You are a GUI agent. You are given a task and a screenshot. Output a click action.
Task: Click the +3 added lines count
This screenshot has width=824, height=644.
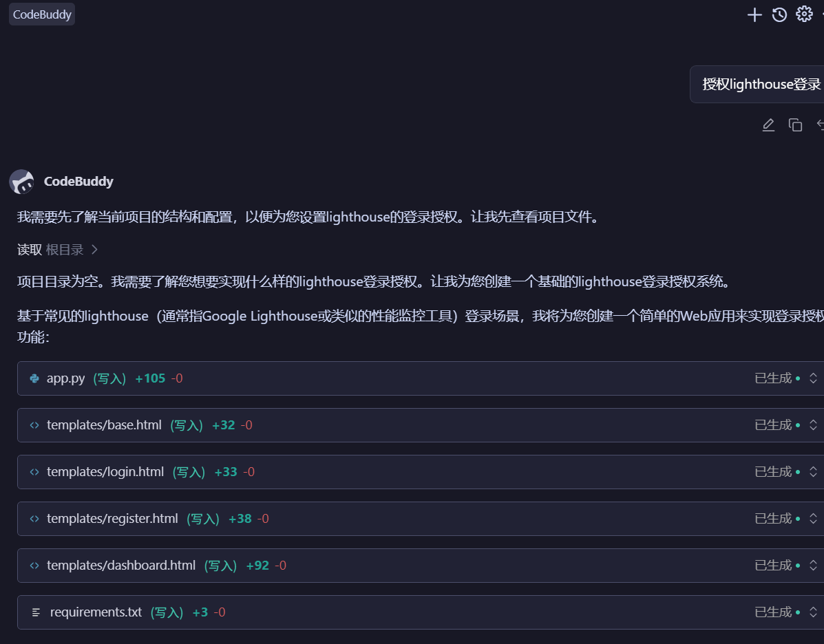point(200,612)
